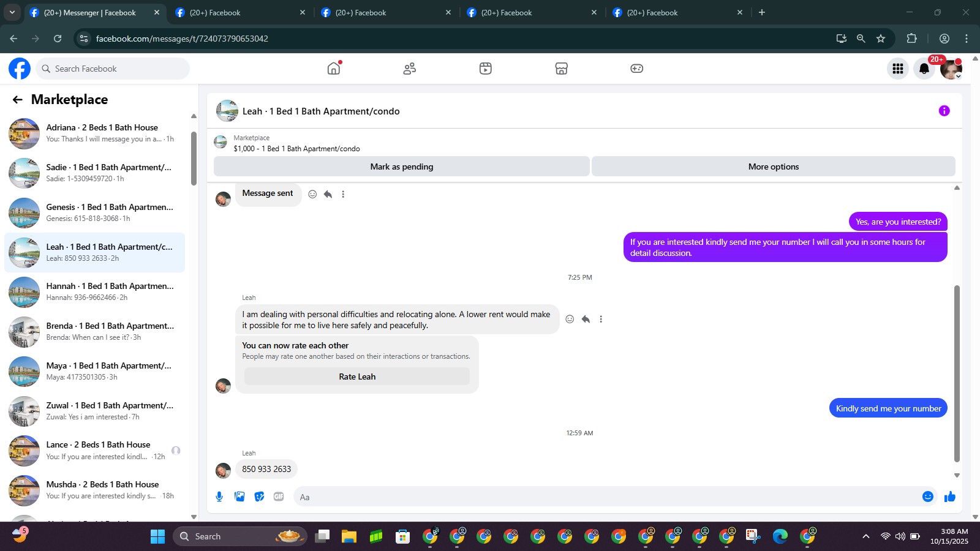
Task: Reply to the 'Message sent' message
Action: [x=328, y=194]
